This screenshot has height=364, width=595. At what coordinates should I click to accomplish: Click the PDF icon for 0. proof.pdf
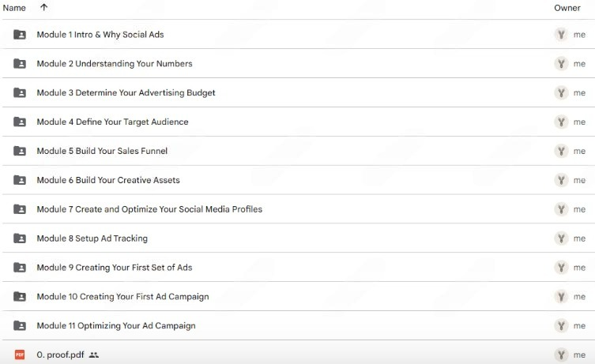(20, 355)
